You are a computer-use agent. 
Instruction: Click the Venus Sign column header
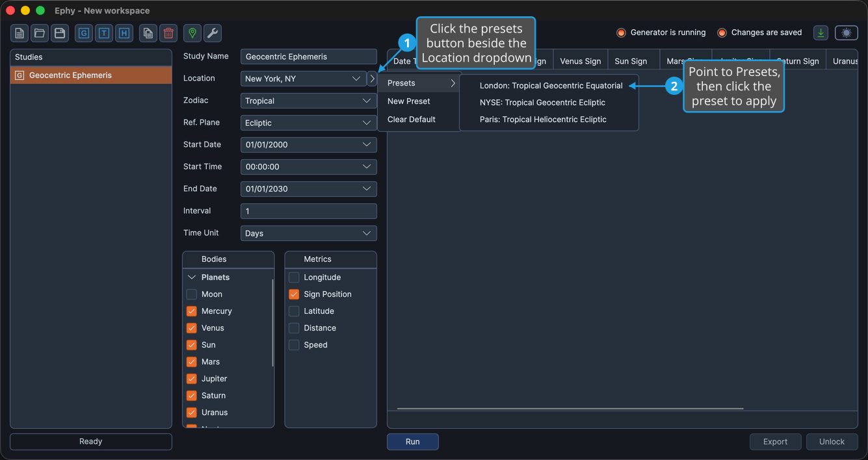pyautogui.click(x=581, y=61)
